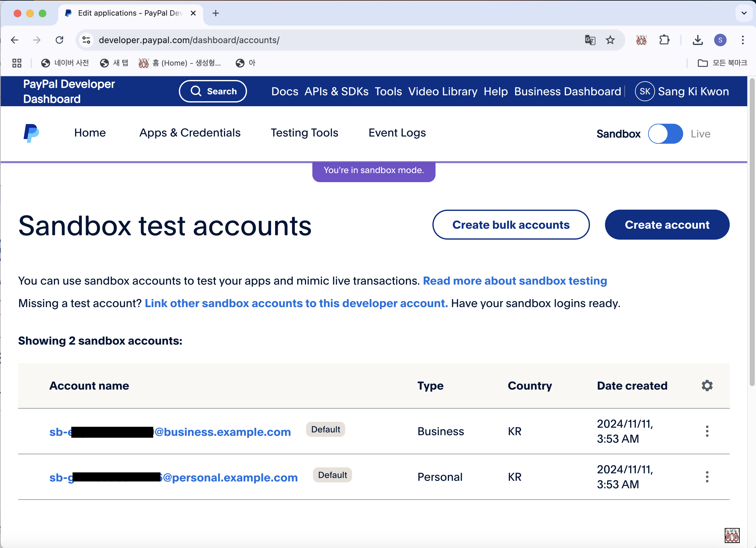Viewport: 756px width, 548px height.
Task: Click the translate page icon
Action: [590, 40]
